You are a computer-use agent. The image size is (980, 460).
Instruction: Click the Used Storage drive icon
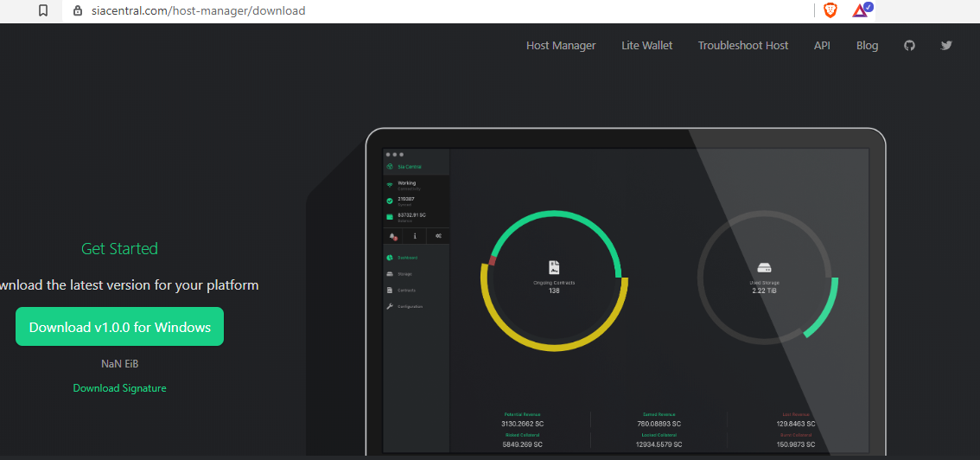[x=764, y=268]
